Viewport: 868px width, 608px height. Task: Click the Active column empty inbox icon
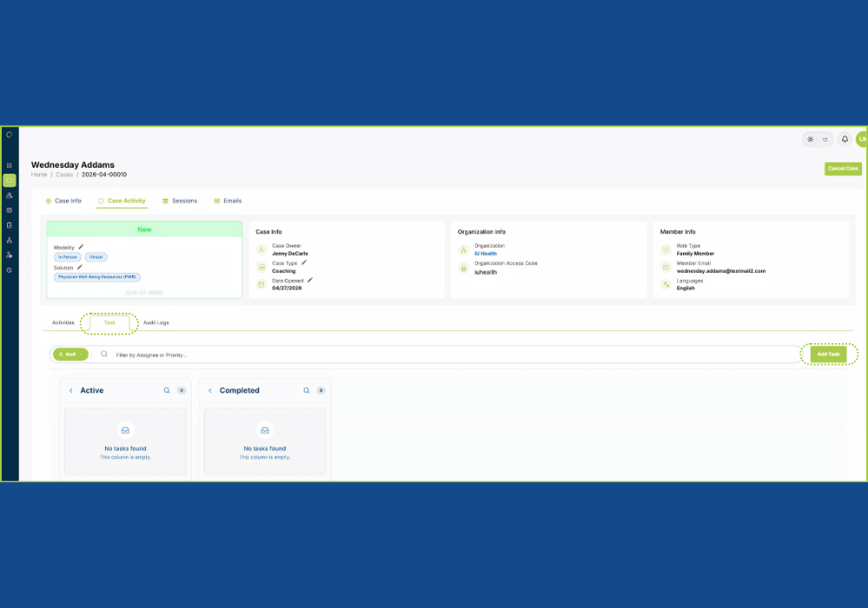coord(125,430)
